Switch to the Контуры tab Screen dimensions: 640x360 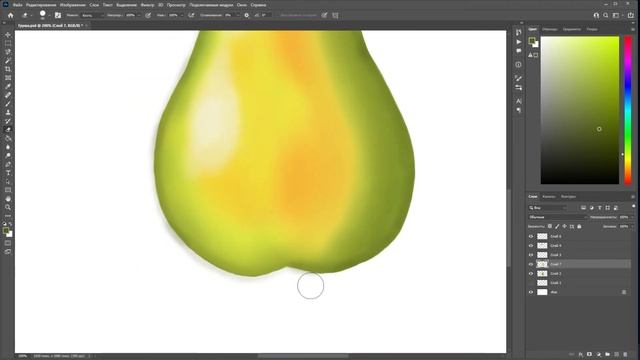(568, 196)
